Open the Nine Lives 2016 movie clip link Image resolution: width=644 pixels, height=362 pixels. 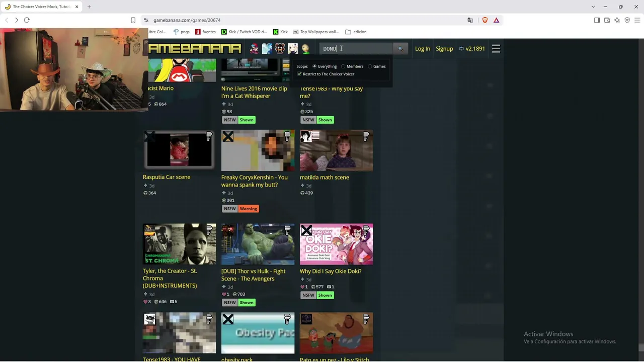[x=254, y=92]
